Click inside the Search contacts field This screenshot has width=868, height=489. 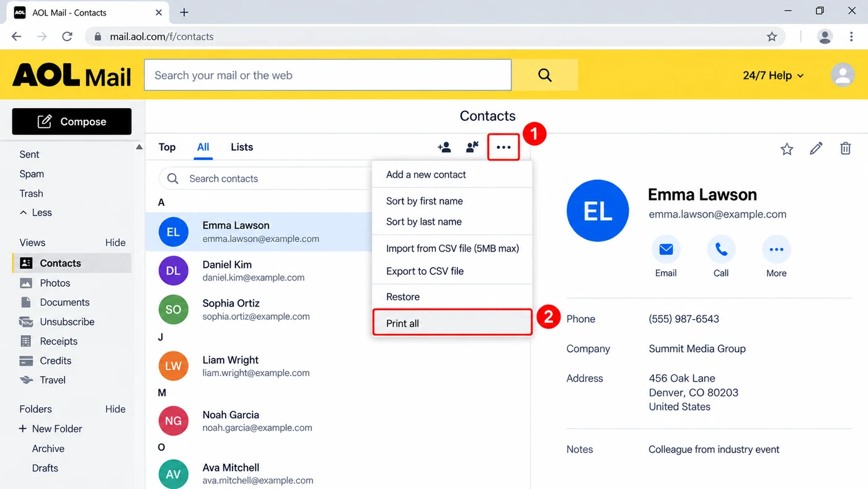coord(267,179)
